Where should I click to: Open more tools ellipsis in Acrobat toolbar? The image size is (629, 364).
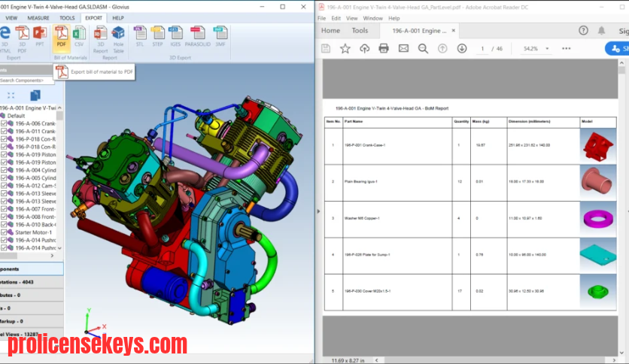click(566, 48)
